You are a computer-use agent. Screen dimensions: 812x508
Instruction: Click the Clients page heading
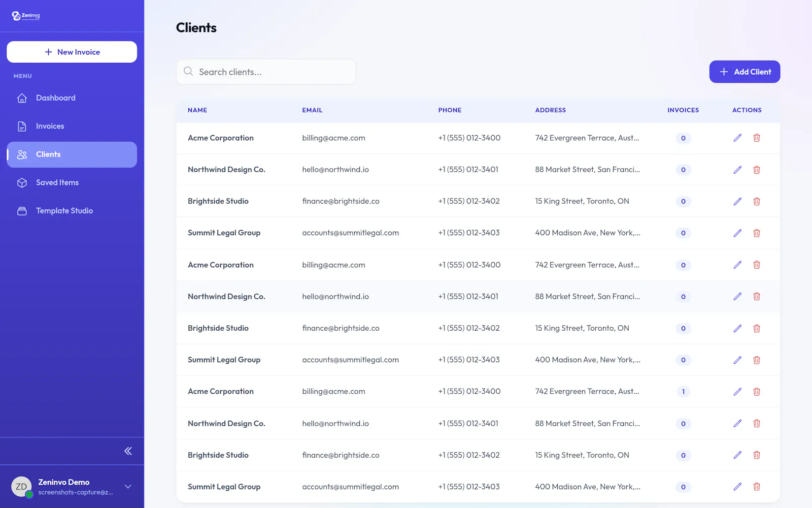(x=196, y=28)
